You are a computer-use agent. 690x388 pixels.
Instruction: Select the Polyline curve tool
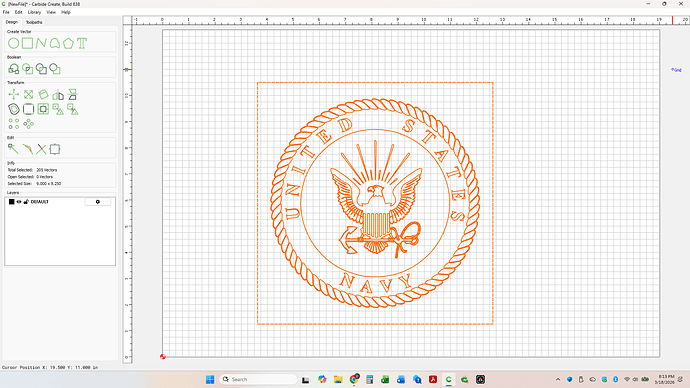click(x=41, y=43)
